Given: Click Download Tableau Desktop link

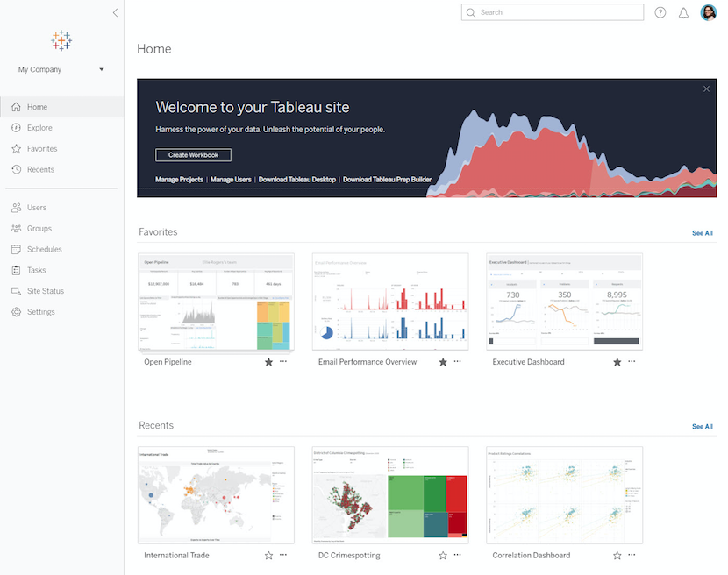Looking at the screenshot, I should 297,180.
